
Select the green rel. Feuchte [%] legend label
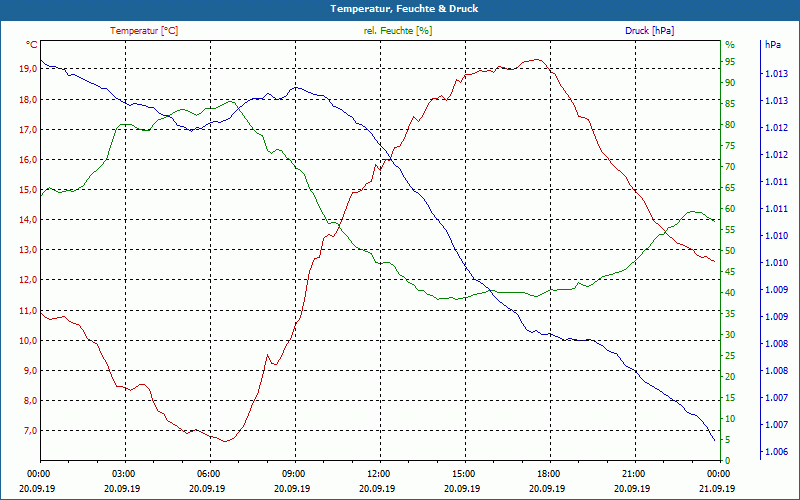pyautogui.click(x=397, y=31)
